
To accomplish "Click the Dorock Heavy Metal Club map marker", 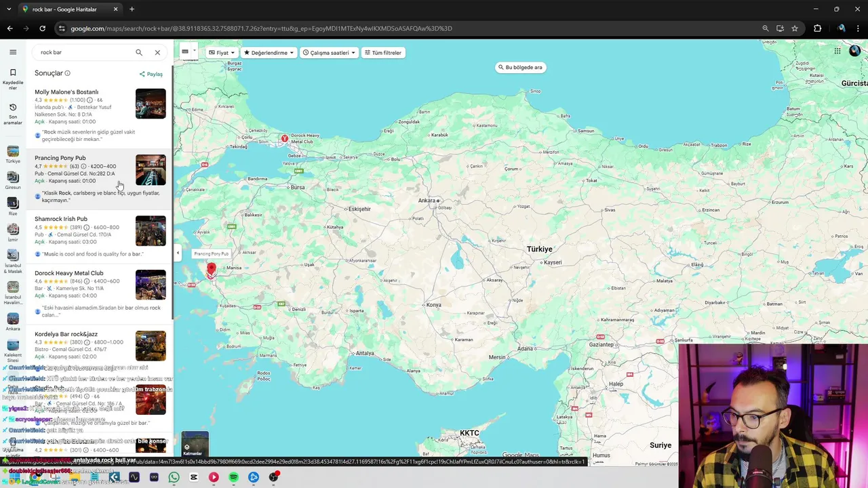I will pyautogui.click(x=285, y=138).
